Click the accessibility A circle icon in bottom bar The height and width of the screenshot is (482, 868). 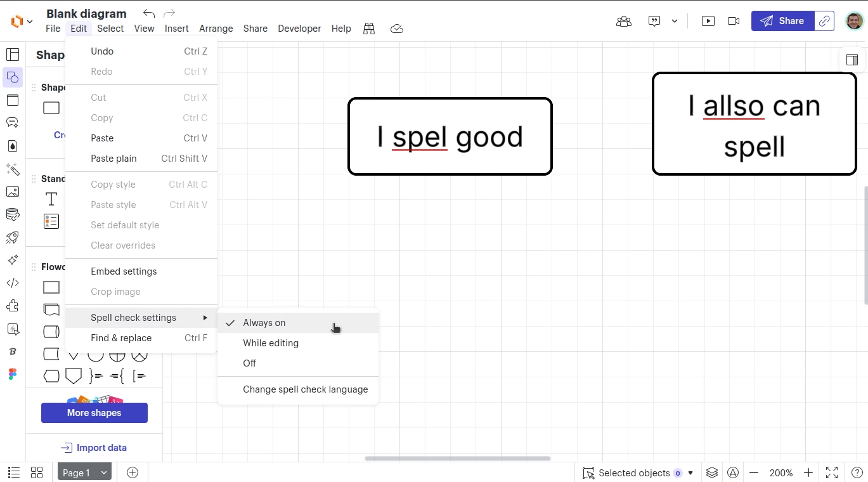733,472
